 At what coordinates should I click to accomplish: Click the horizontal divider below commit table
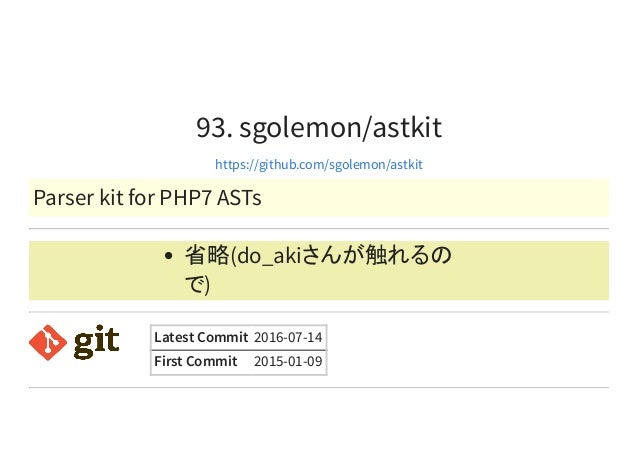pyautogui.click(x=319, y=387)
